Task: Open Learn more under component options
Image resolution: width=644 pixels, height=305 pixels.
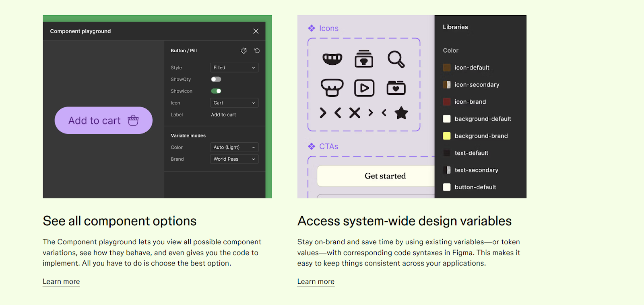Action: click(61, 282)
